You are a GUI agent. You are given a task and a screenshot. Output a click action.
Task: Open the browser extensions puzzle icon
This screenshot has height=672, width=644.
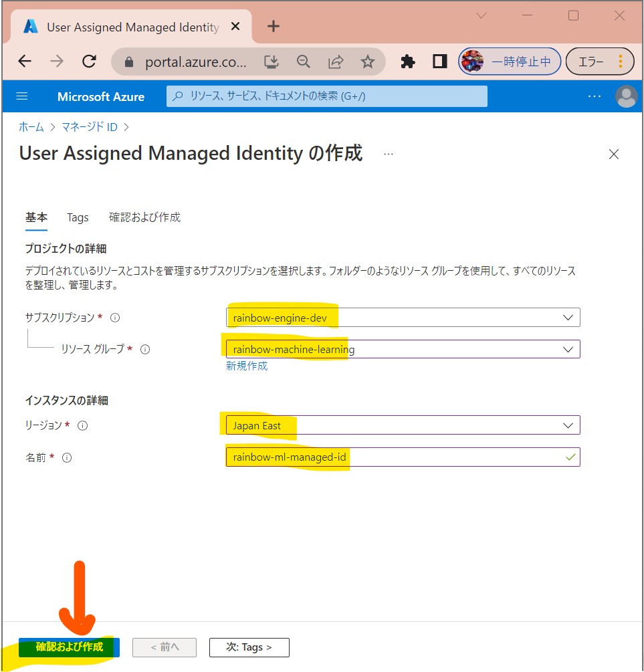tap(408, 62)
